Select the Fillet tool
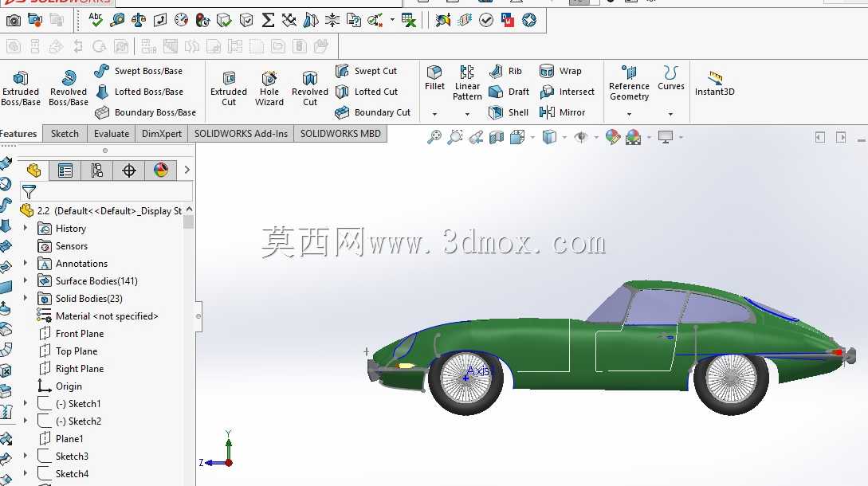868x486 pixels. pos(434,78)
